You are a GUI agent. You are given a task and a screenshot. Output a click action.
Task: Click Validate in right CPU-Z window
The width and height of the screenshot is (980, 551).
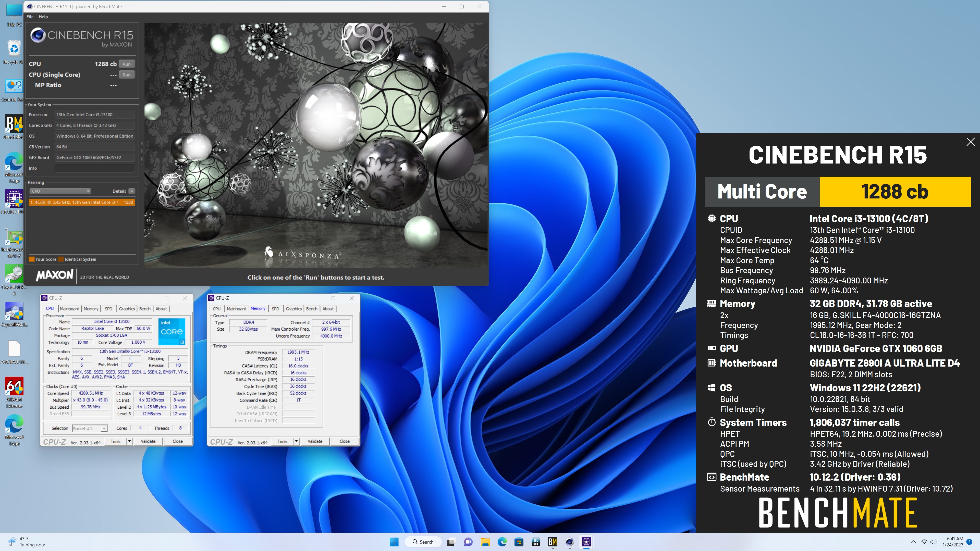(x=315, y=442)
